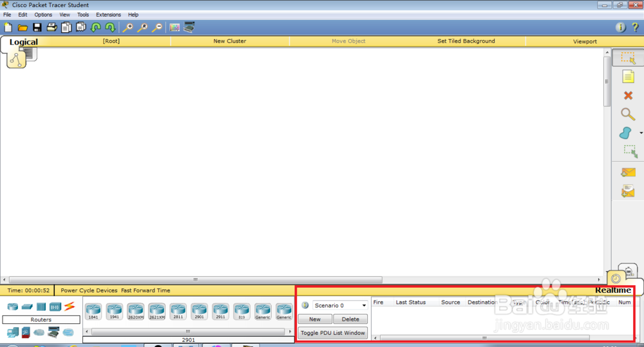Click the Print toolbar icon
The width and height of the screenshot is (644, 347).
52,28
